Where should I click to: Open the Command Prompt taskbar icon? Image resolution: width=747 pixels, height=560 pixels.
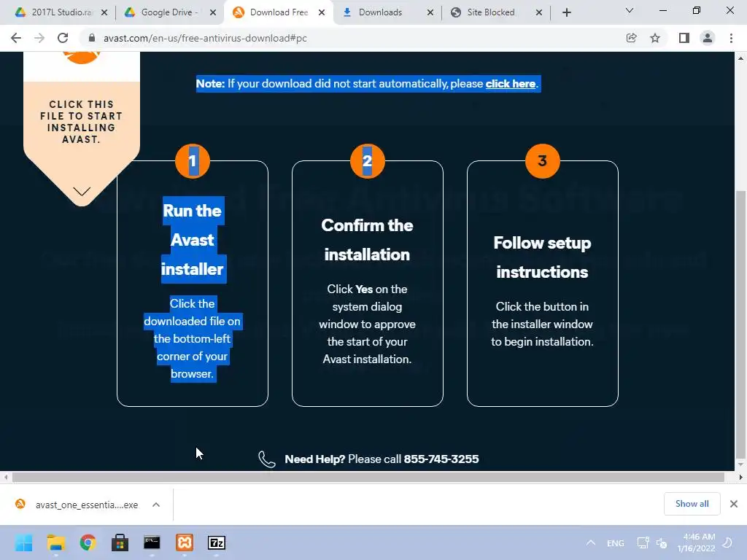point(152,542)
